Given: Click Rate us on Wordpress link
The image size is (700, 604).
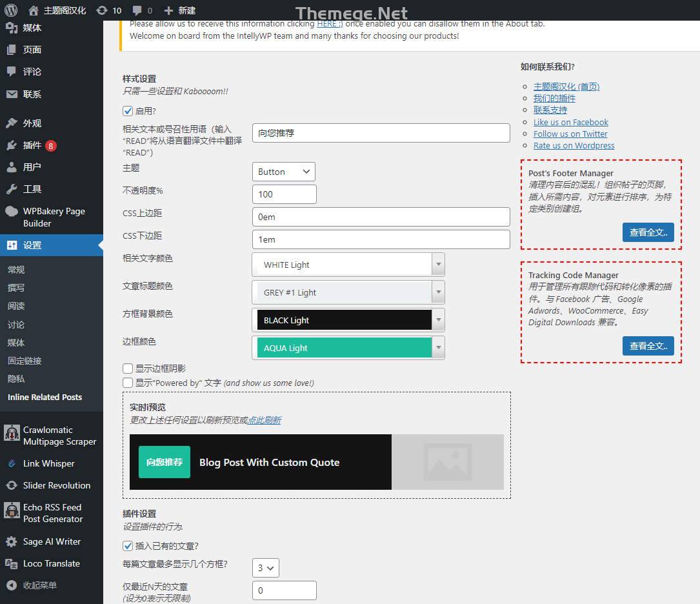Looking at the screenshot, I should coord(574,145).
